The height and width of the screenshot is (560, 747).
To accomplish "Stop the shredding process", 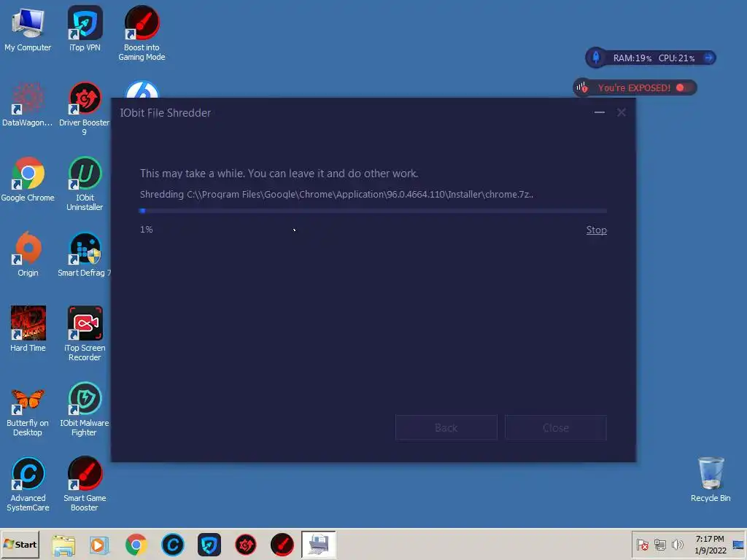I will [x=596, y=230].
